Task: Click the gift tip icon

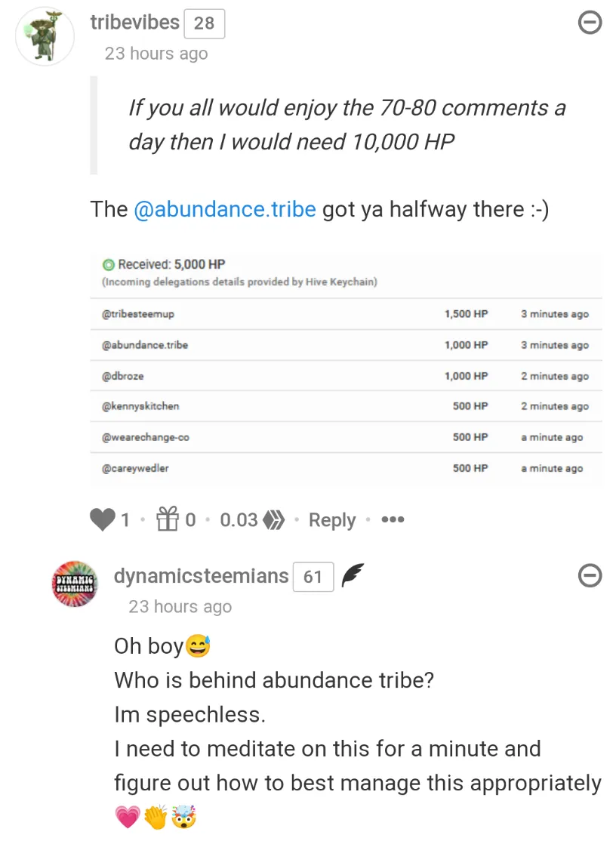Action: [166, 519]
